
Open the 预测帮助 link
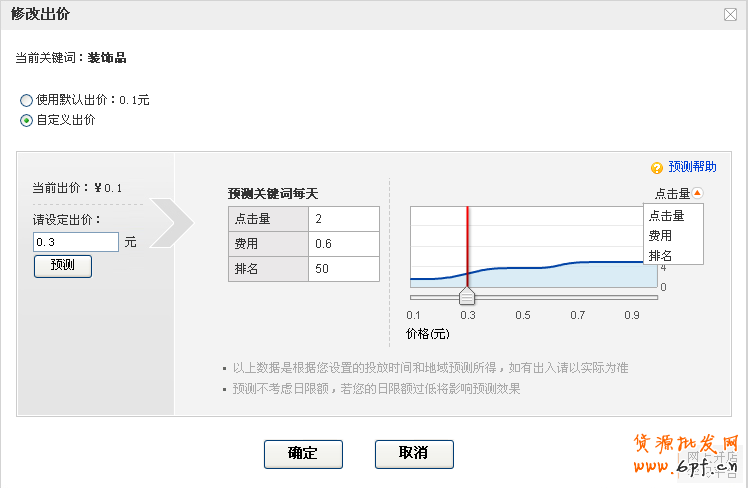click(x=692, y=168)
